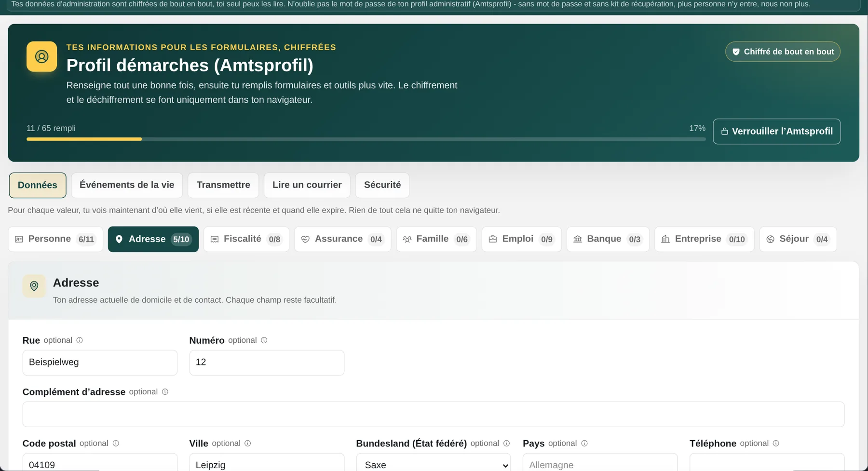Image resolution: width=868 pixels, height=471 pixels.
Task: Switch to Événements de la vie tab
Action: pyautogui.click(x=127, y=185)
